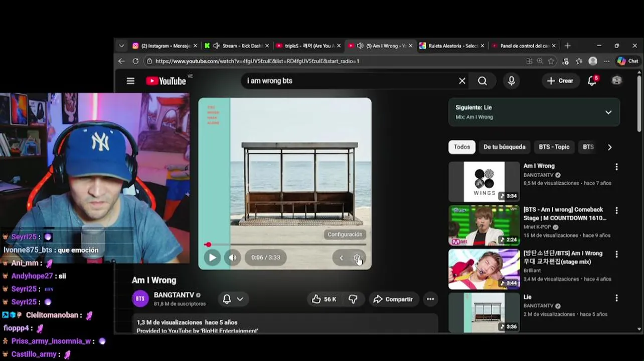
Task: Open options for Lie video
Action: (x=616, y=298)
